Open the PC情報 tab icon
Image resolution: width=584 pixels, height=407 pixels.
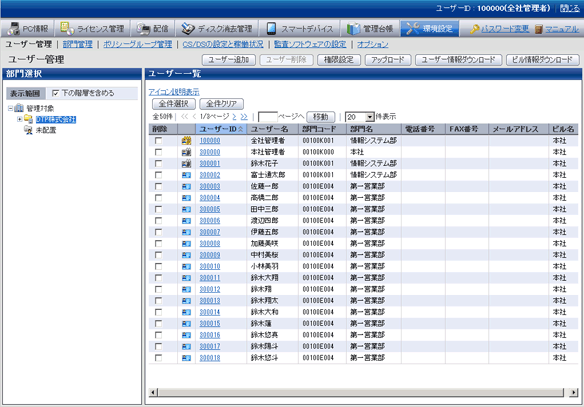pos(13,29)
